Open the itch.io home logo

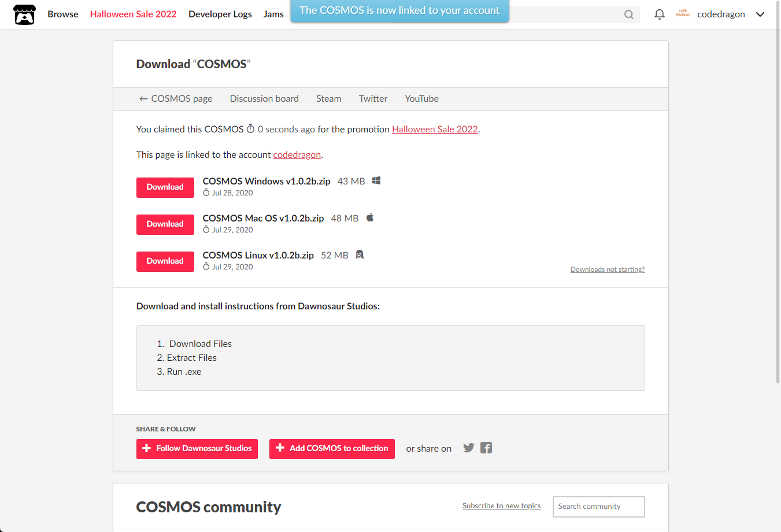pos(24,14)
